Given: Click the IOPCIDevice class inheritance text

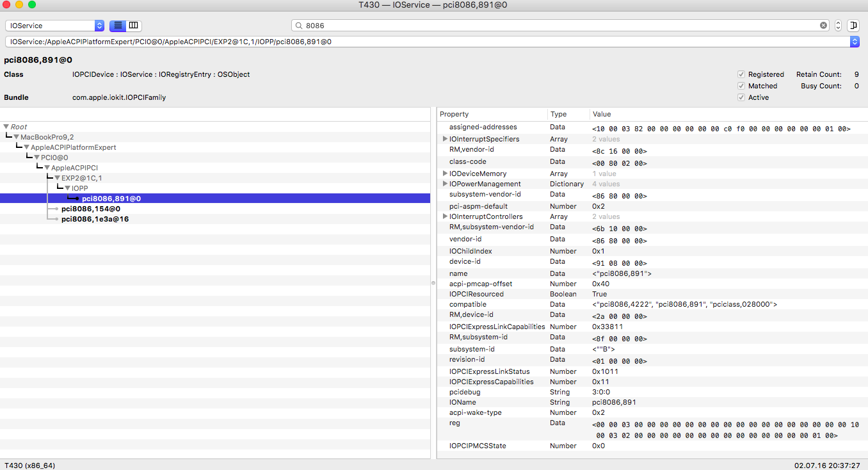Looking at the screenshot, I should pos(161,74).
